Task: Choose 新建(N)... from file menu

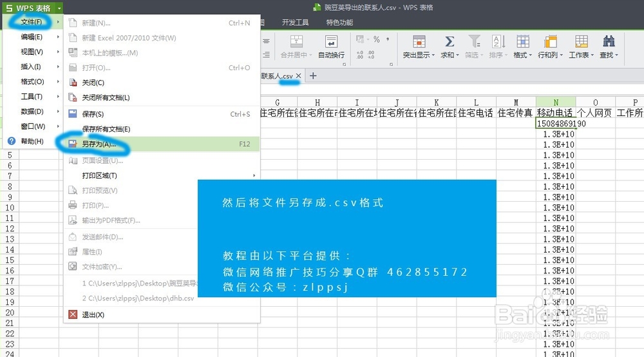Action: (162, 23)
